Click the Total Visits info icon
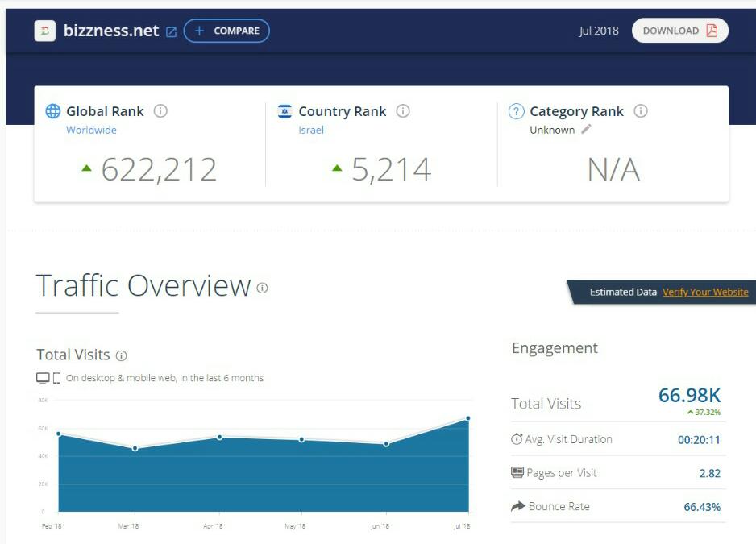Screen dimensions: 756x544 tap(122, 355)
